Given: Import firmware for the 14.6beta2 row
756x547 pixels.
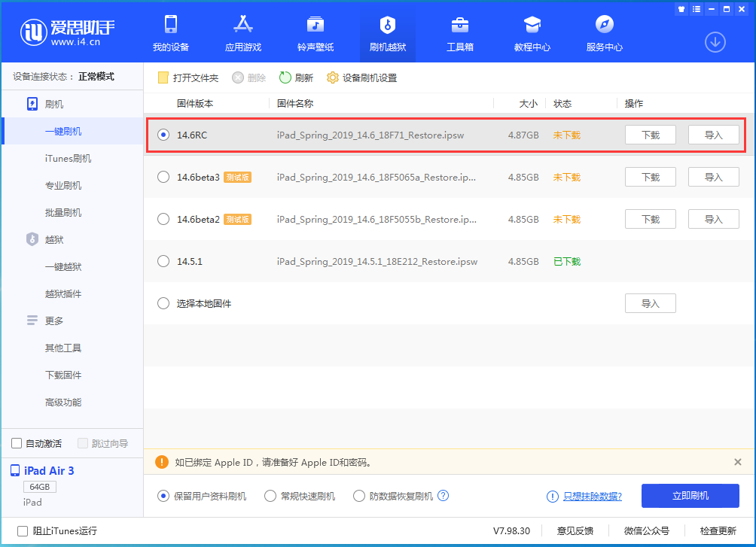Looking at the screenshot, I should point(714,219).
